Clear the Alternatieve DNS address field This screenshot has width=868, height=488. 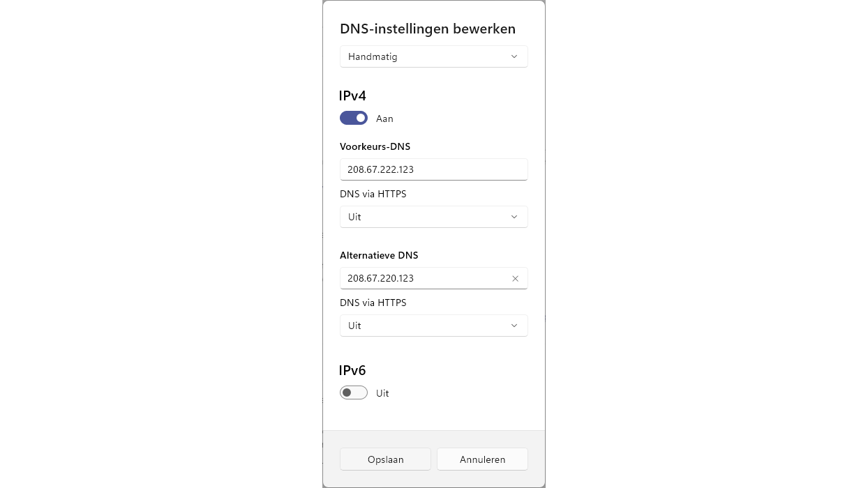point(516,278)
